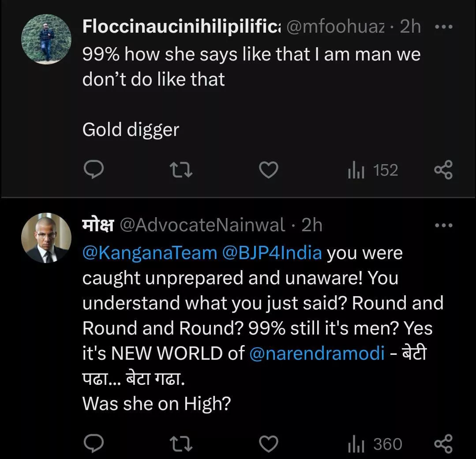Reply to the Gold digger tweet
Image resolution: width=476 pixels, height=459 pixels.
(93, 170)
